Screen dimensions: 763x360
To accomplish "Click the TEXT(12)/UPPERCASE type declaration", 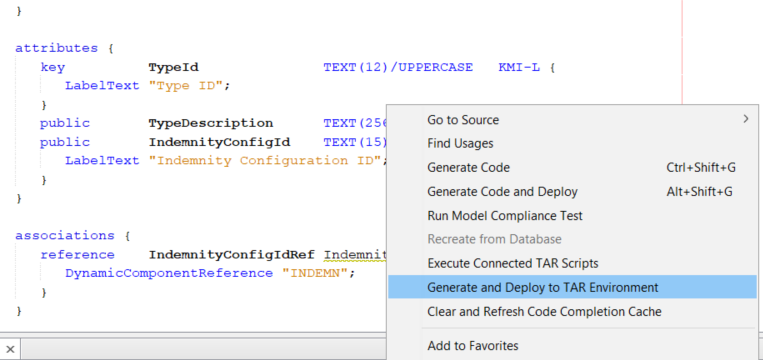I will (398, 67).
